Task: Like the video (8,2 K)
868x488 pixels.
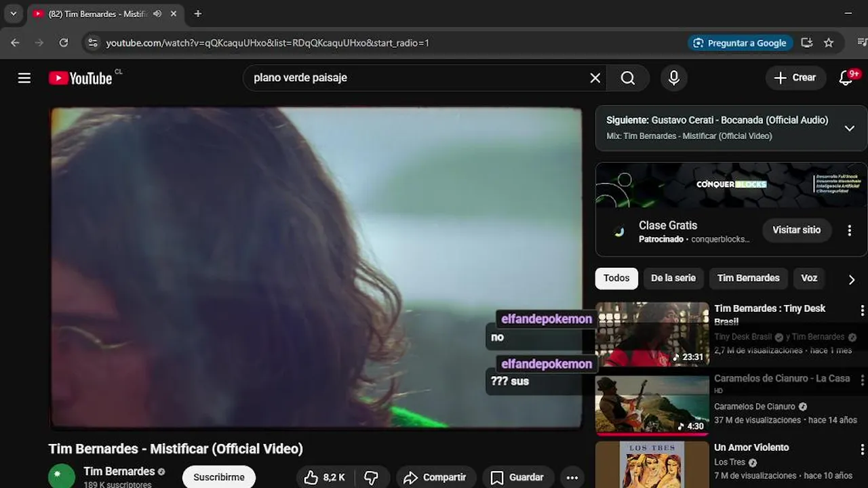Action: click(x=324, y=477)
